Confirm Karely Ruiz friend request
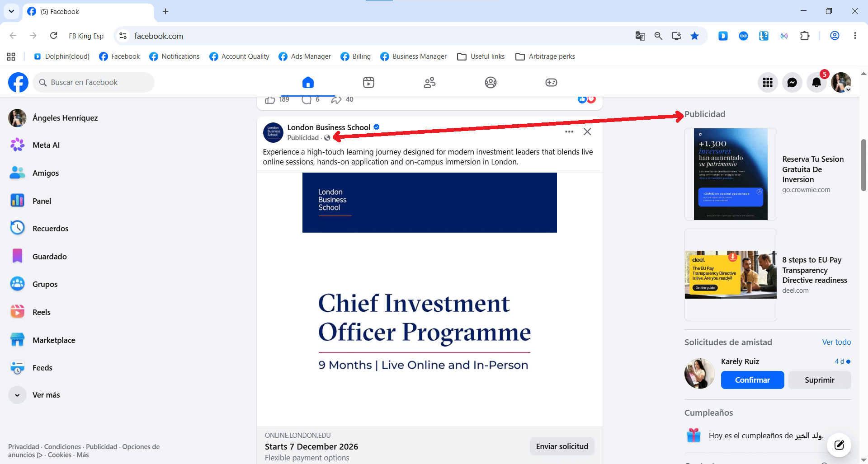The width and height of the screenshot is (868, 464). (x=752, y=380)
